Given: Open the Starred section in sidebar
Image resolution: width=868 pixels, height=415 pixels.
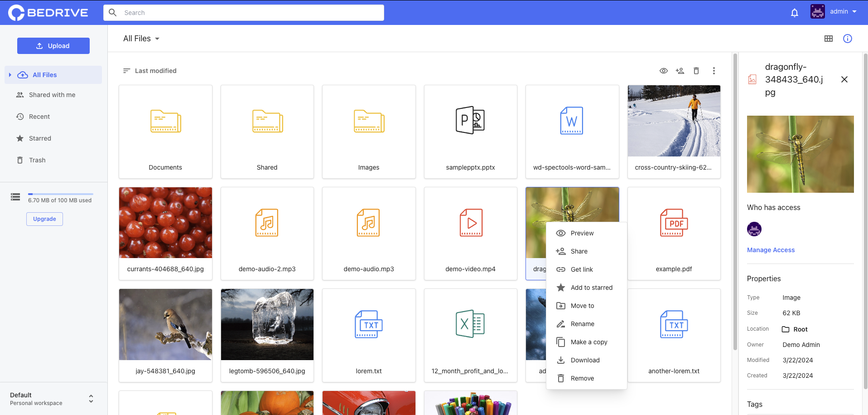Looking at the screenshot, I should pos(40,138).
